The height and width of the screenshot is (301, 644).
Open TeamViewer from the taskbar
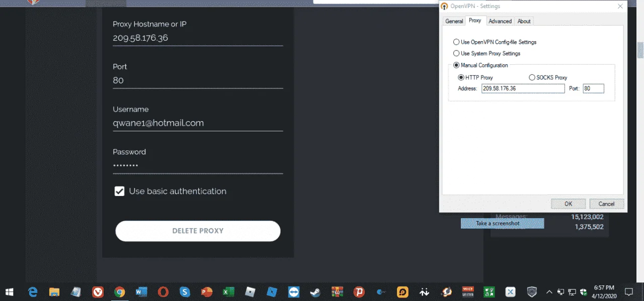pos(294,291)
